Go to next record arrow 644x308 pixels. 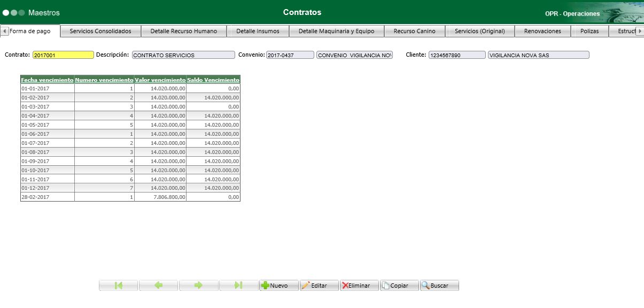click(x=199, y=286)
